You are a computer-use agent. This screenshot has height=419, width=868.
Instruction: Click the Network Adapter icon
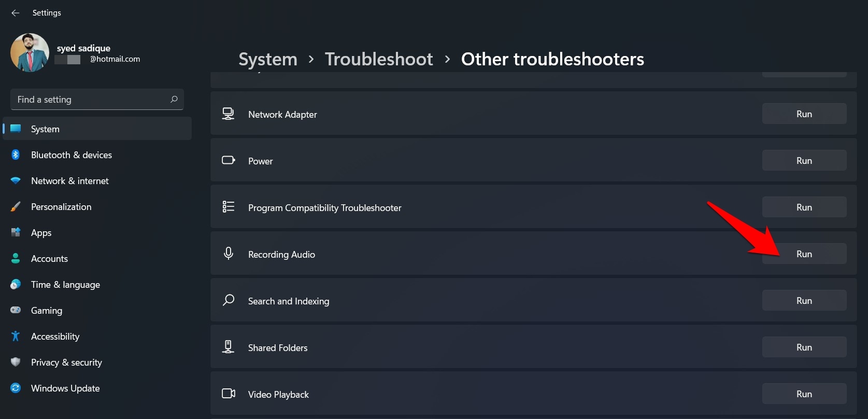pyautogui.click(x=229, y=114)
